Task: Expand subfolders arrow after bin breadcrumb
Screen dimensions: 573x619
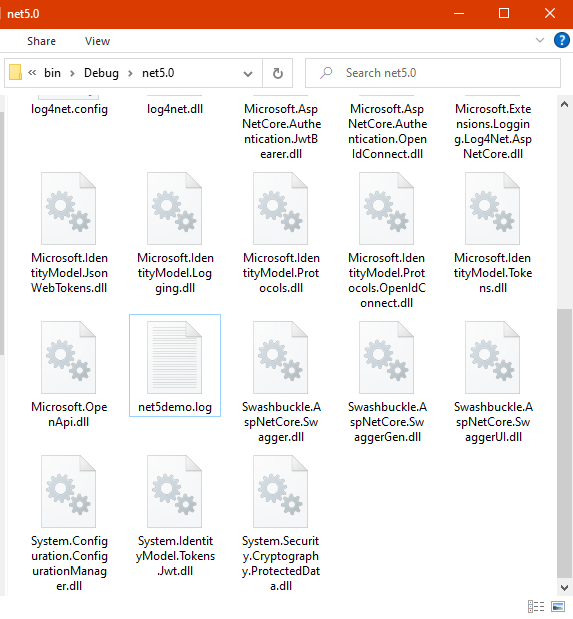Action: click(72, 73)
